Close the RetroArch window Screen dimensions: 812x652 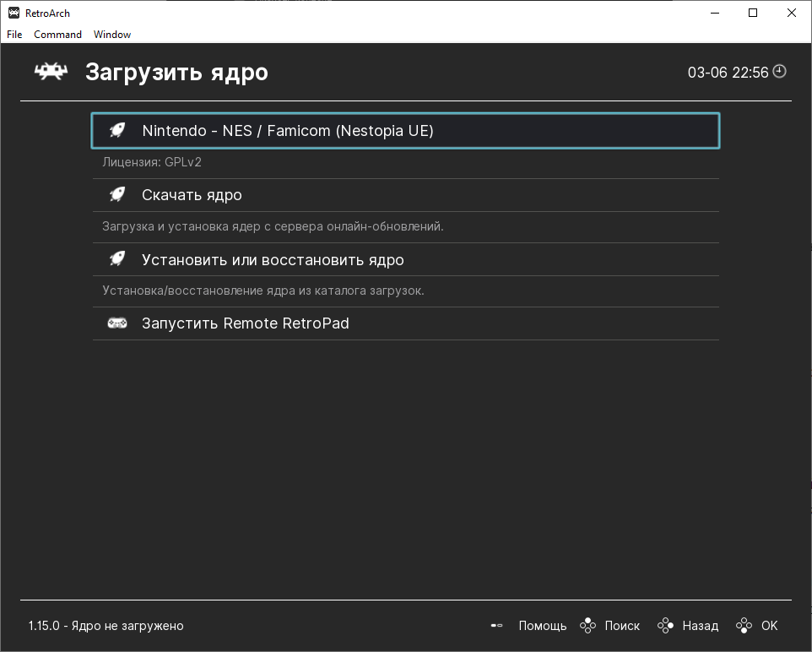pyautogui.click(x=792, y=13)
